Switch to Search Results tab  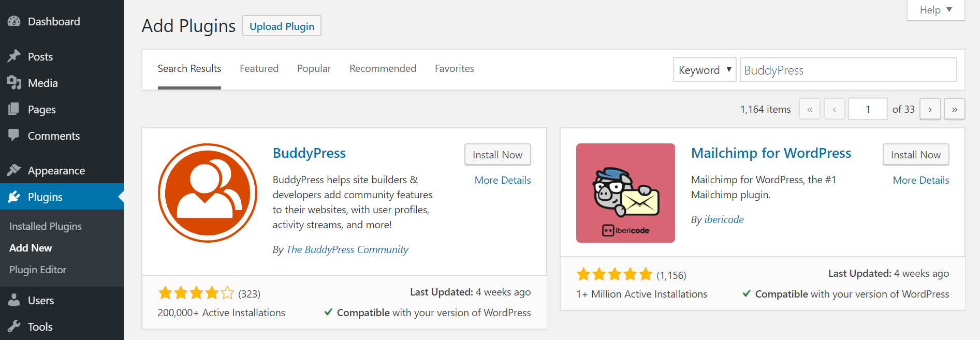189,68
